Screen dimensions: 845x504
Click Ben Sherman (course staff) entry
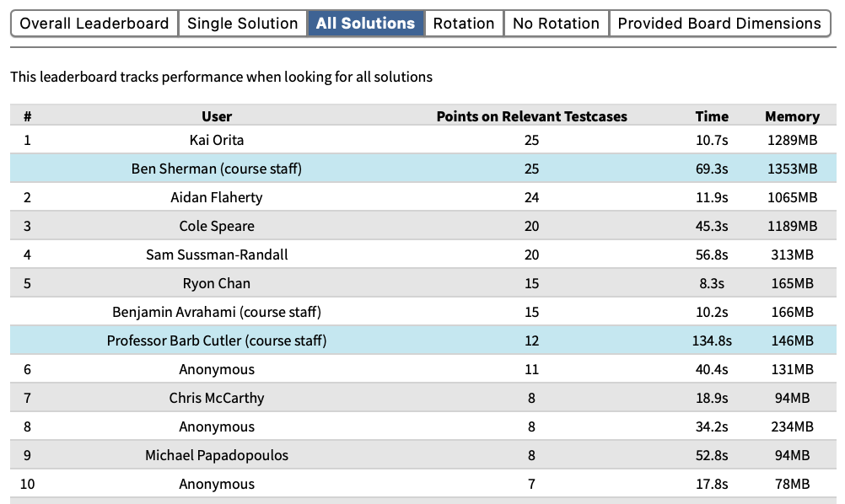tap(217, 169)
